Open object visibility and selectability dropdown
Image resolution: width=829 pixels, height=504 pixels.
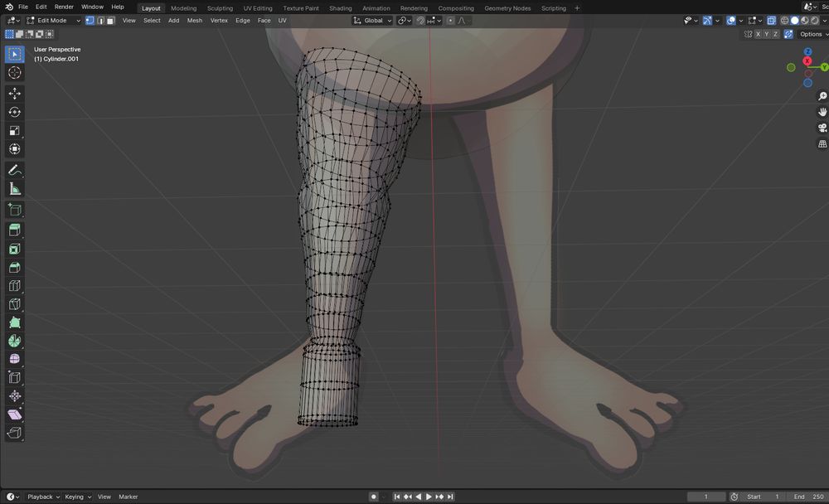tap(690, 21)
